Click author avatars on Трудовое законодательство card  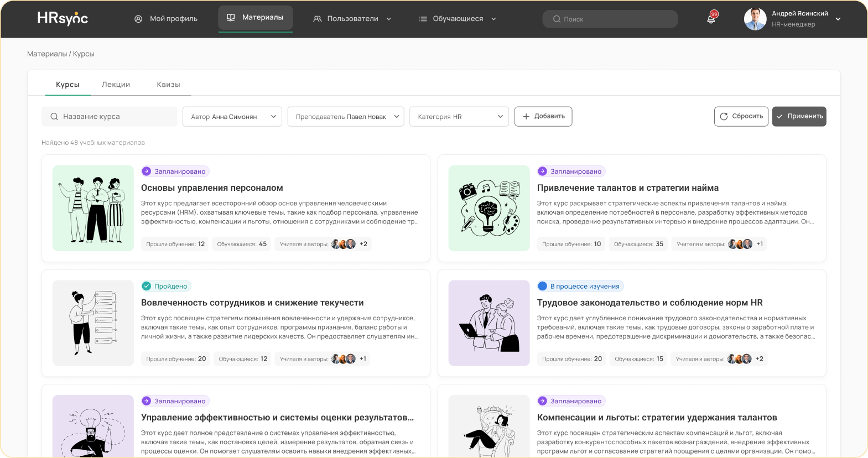pyautogui.click(x=739, y=359)
